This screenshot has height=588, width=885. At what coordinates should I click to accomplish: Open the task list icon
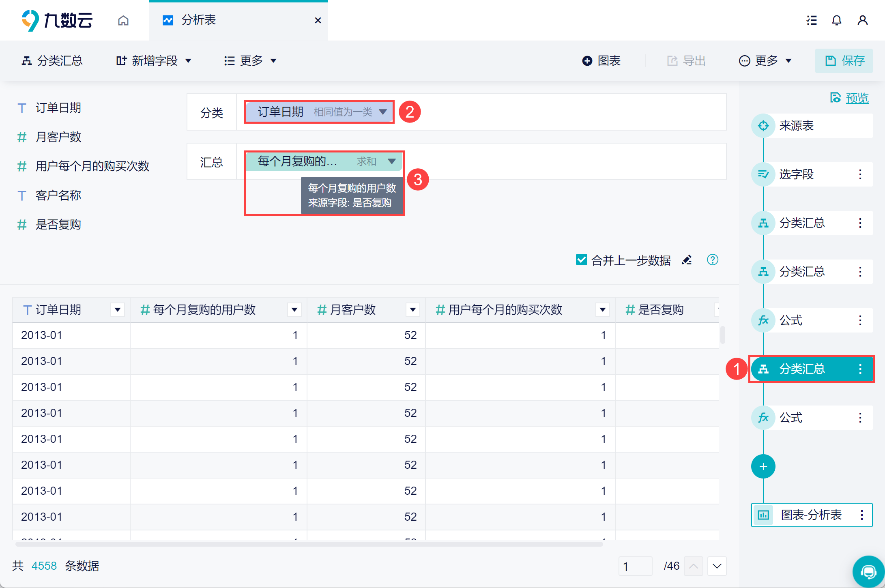[x=811, y=20]
